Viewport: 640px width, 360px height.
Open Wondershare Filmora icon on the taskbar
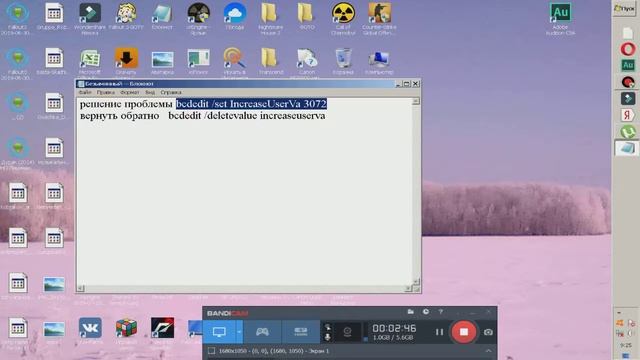[628, 98]
